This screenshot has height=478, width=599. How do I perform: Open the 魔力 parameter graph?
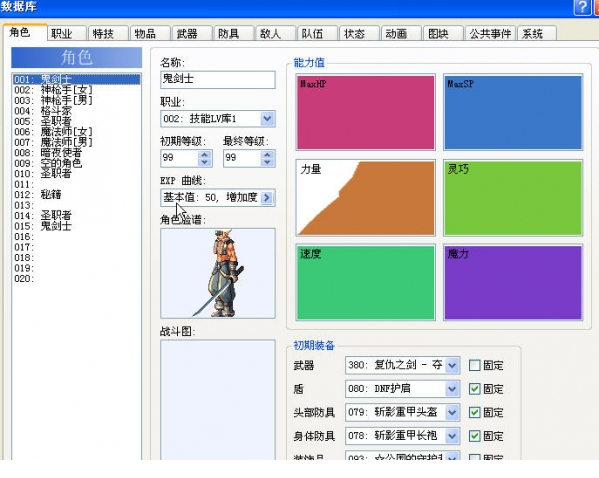(x=513, y=282)
